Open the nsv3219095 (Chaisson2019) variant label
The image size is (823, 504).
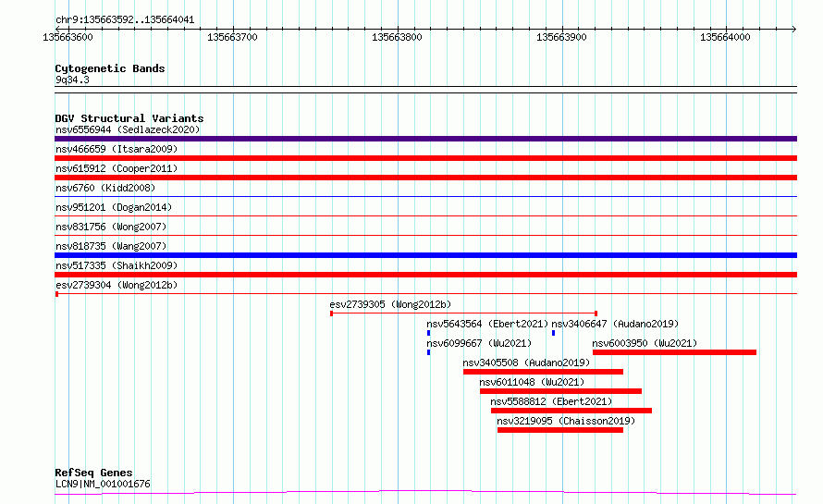[566, 421]
